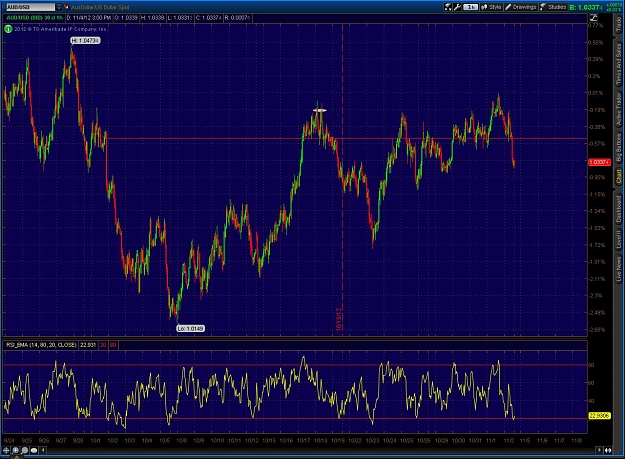Click the Hi: 1.0473 high price bubble

[85, 40]
